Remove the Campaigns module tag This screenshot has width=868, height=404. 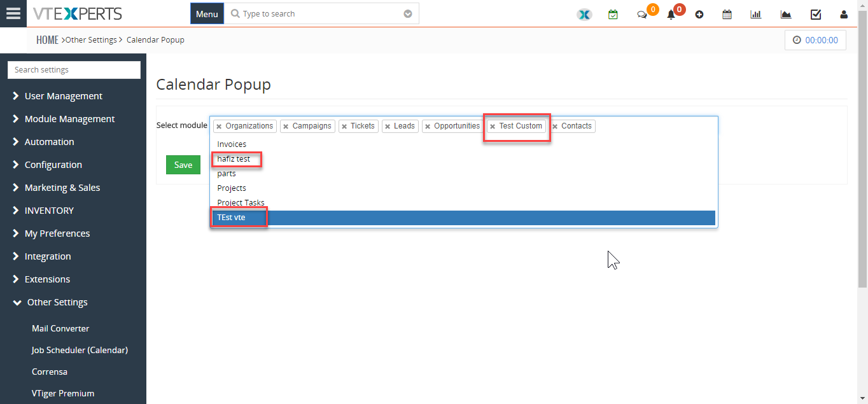click(286, 127)
